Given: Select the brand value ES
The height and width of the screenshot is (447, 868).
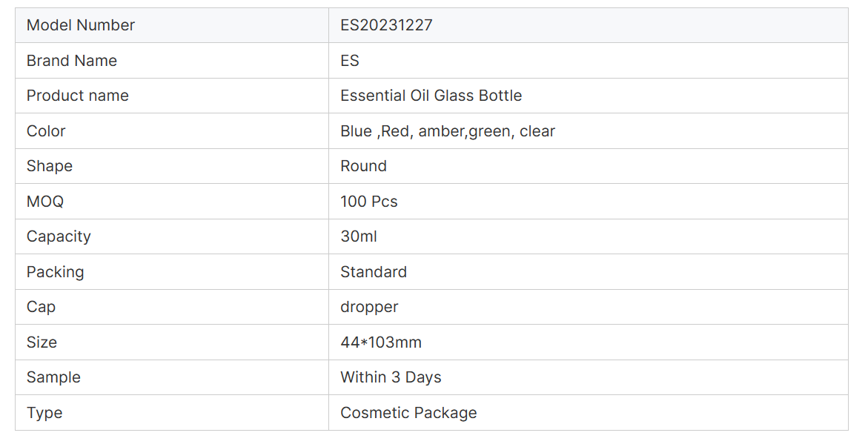Looking at the screenshot, I should coord(349,60).
